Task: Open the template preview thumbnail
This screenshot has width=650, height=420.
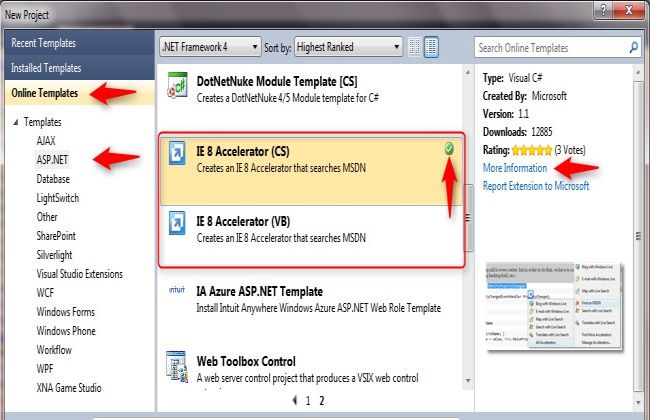Action: pos(554,306)
